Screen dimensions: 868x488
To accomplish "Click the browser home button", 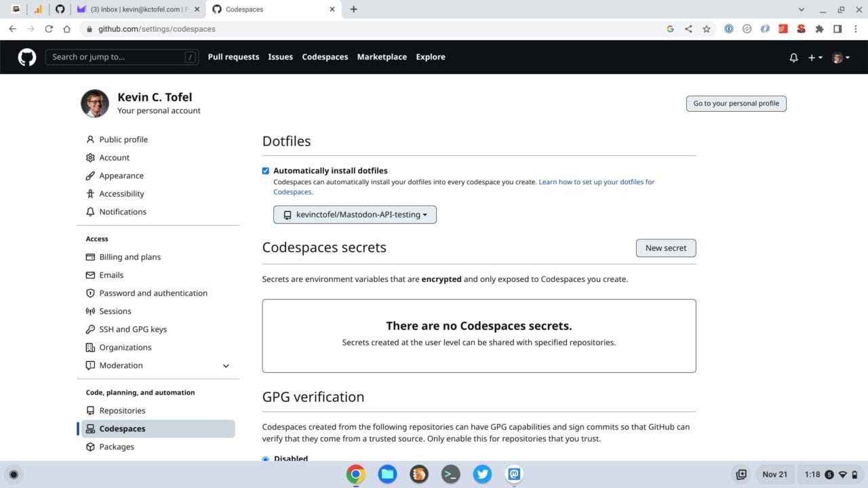I will 66,29.
